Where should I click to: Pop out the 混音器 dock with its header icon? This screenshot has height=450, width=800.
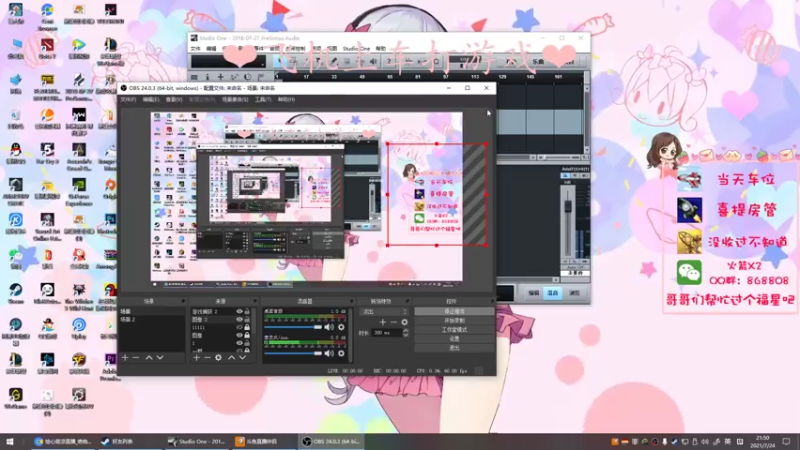pyautogui.click(x=351, y=301)
